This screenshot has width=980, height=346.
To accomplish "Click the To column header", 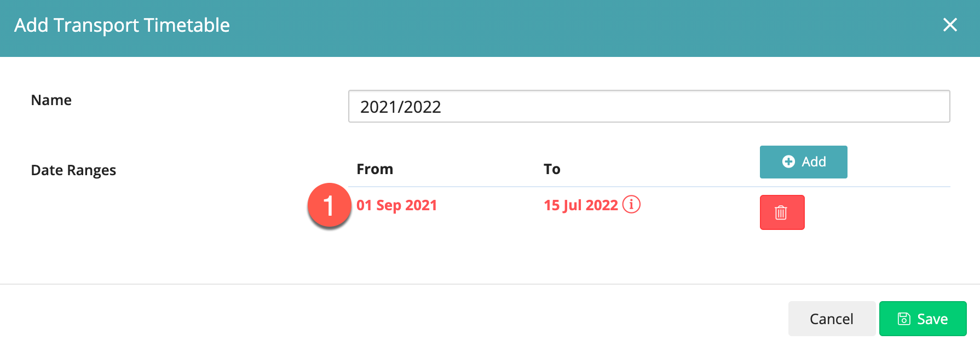I will point(551,169).
